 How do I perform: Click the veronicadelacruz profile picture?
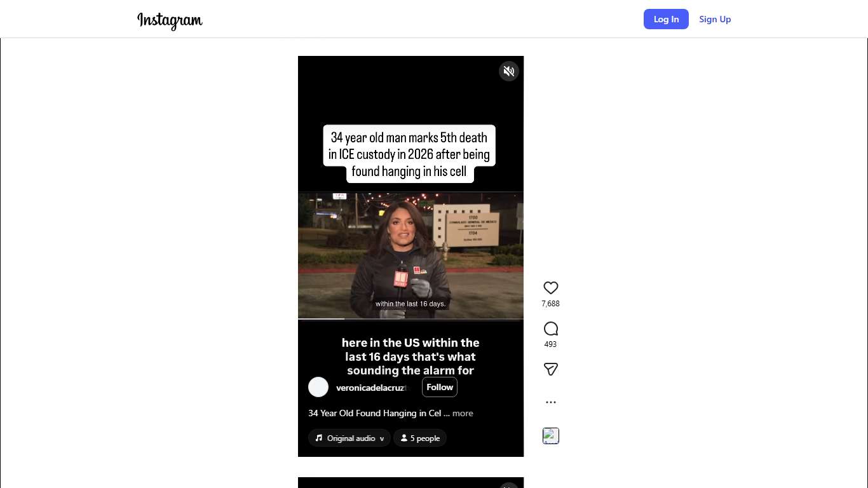point(318,387)
